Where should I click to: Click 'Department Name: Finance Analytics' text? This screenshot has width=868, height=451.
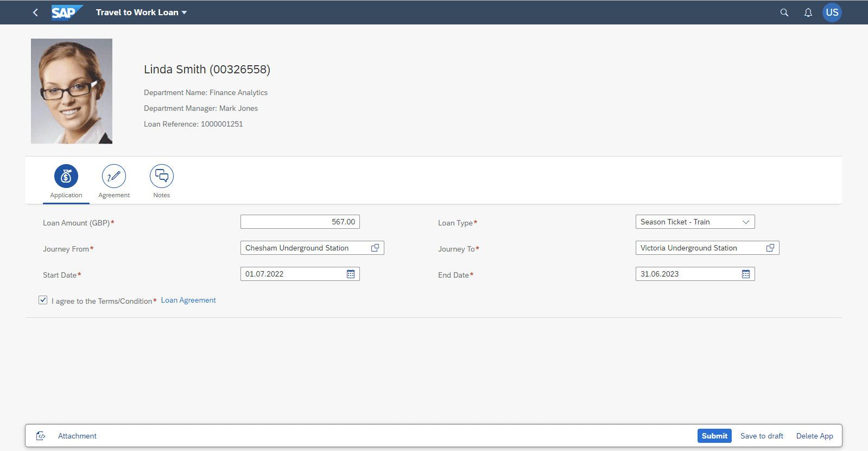[206, 92]
